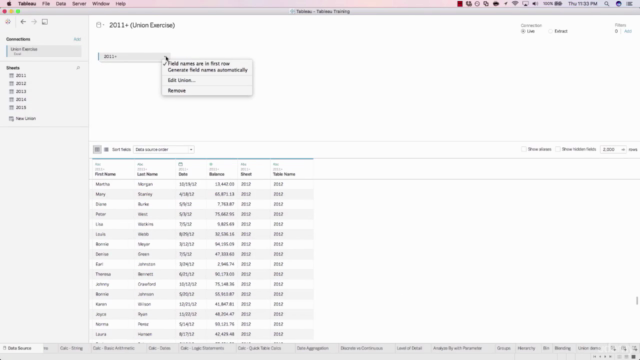The height and width of the screenshot is (360, 640).
Task: Click Add next to Connections
Action: click(x=77, y=39)
